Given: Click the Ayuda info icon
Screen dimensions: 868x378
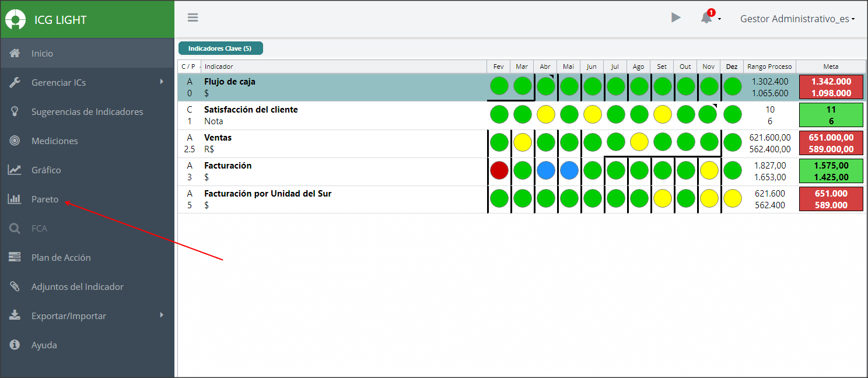Looking at the screenshot, I should pyautogui.click(x=15, y=345).
